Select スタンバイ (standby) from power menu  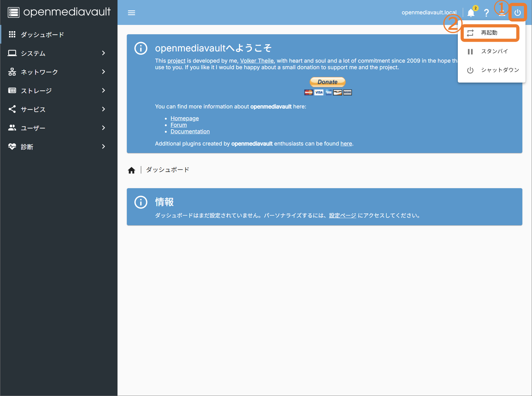coord(491,51)
